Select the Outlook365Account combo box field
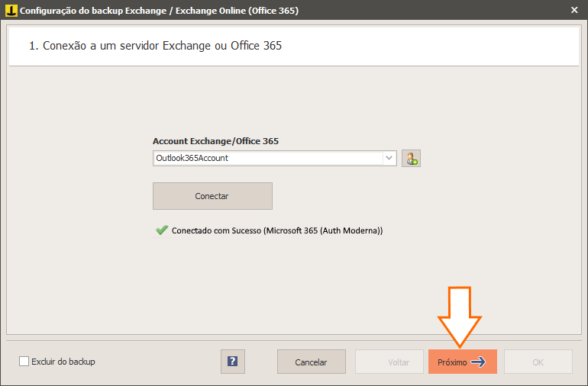This screenshot has height=386, width=588. coord(274,158)
